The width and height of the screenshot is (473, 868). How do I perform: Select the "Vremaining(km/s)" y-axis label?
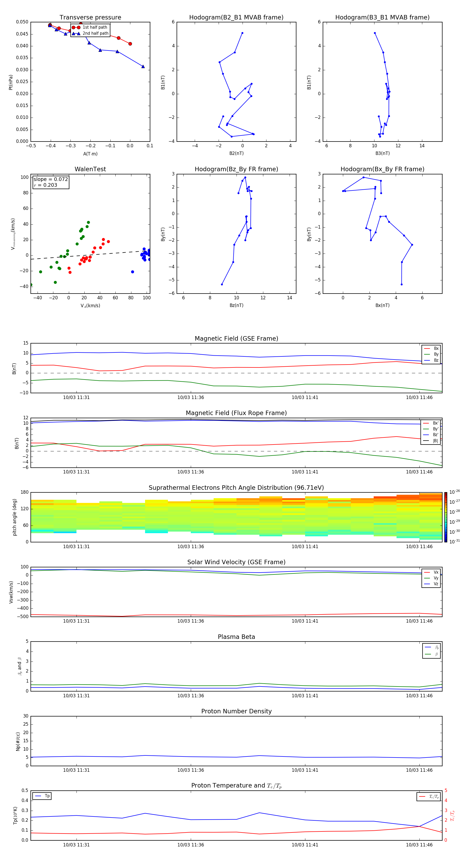13,234
